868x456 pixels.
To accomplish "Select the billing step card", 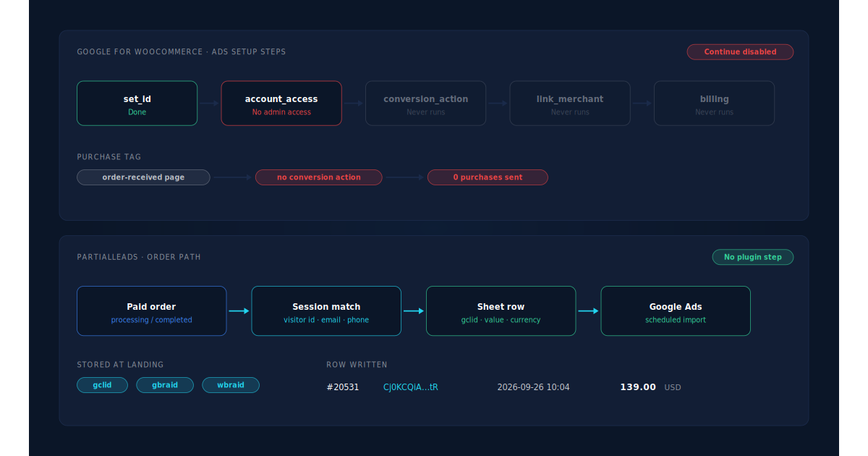I will point(715,104).
